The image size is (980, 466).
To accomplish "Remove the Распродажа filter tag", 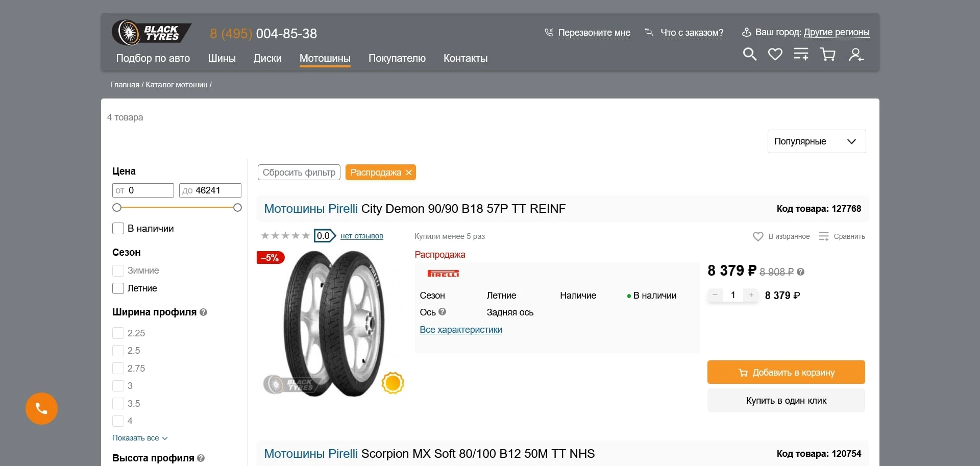I will point(409,173).
